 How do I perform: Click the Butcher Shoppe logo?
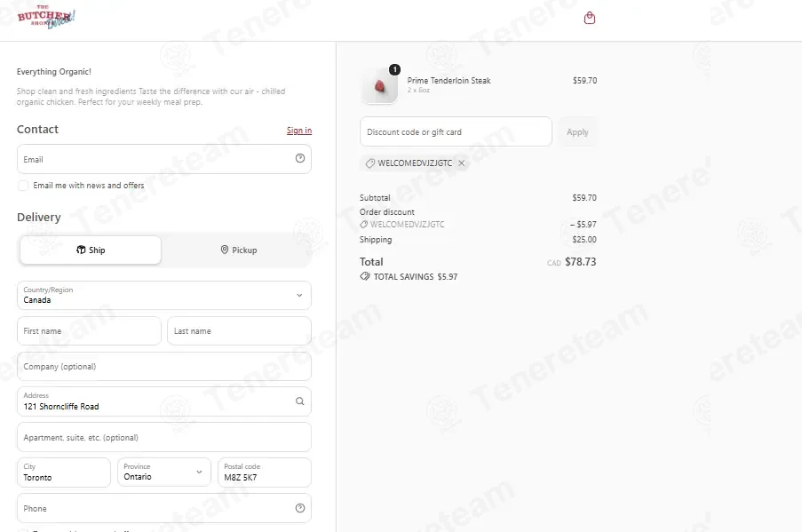[45, 17]
